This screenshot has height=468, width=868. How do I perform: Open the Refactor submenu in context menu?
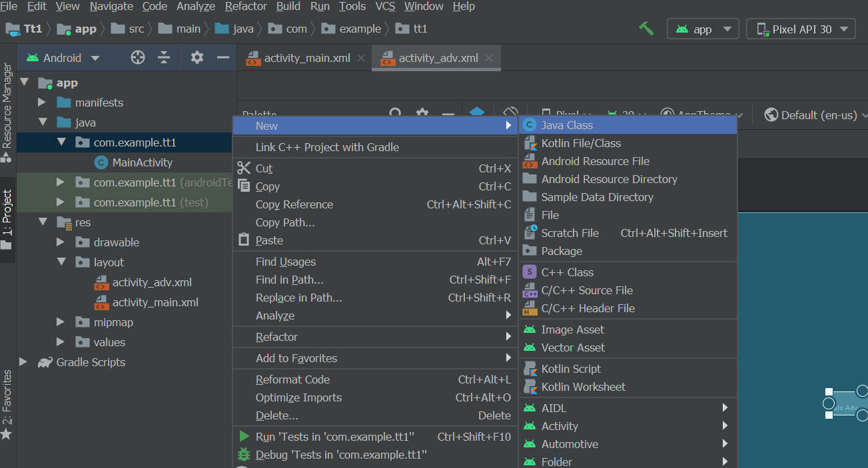375,337
